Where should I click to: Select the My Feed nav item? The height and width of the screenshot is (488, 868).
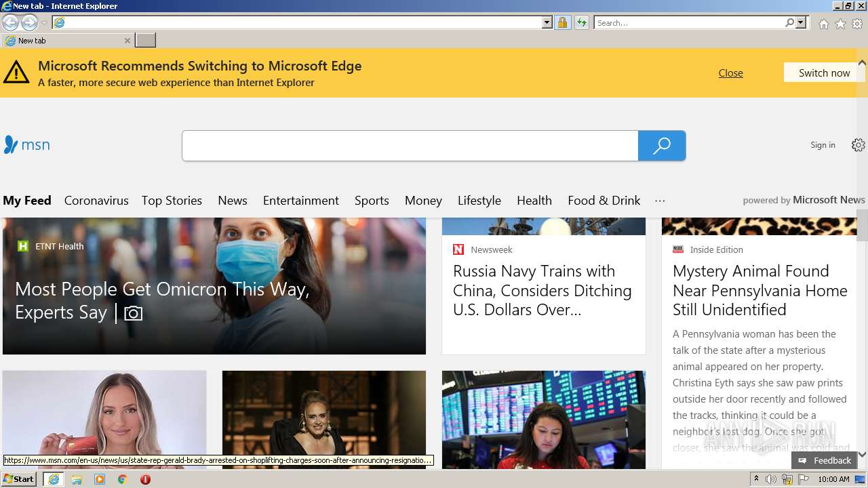click(x=27, y=201)
